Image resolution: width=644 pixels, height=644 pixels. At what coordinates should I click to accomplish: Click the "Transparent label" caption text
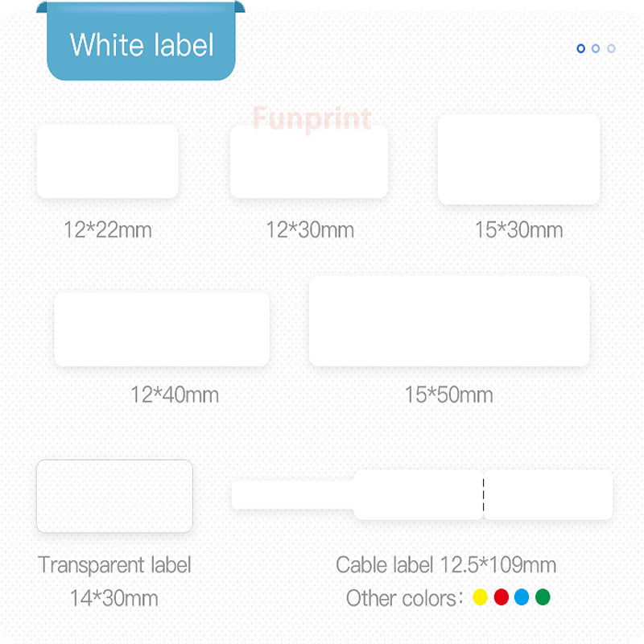[x=114, y=565]
